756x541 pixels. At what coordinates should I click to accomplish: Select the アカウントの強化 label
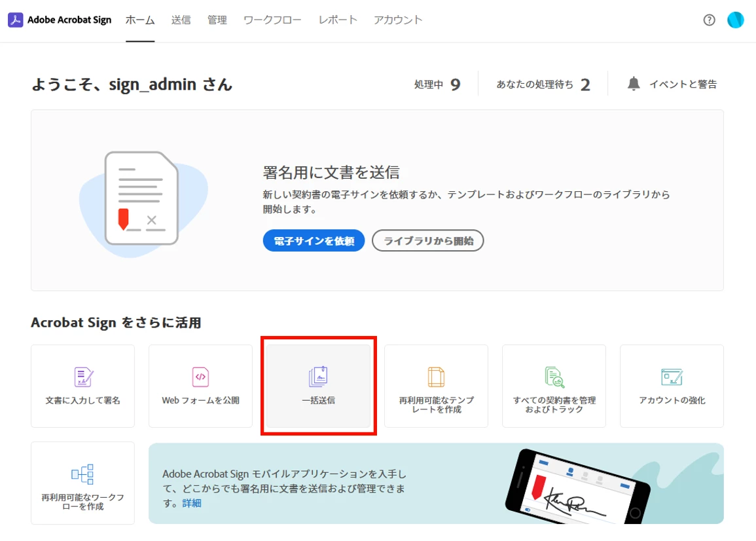point(672,400)
